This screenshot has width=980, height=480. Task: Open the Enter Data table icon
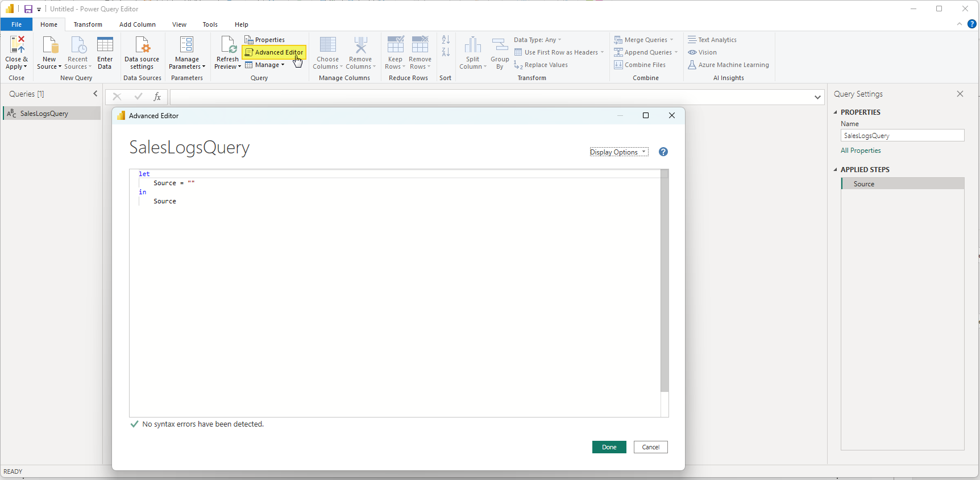[105, 45]
